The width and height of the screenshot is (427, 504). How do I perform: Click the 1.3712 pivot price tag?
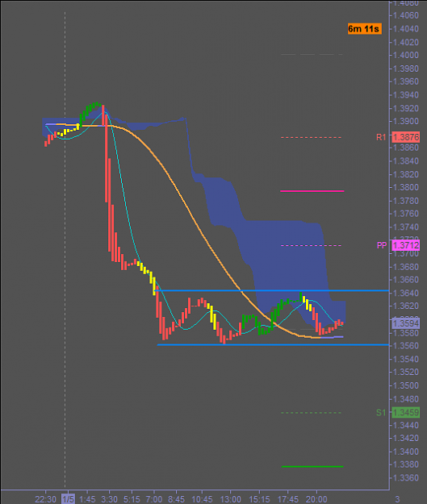coord(406,246)
